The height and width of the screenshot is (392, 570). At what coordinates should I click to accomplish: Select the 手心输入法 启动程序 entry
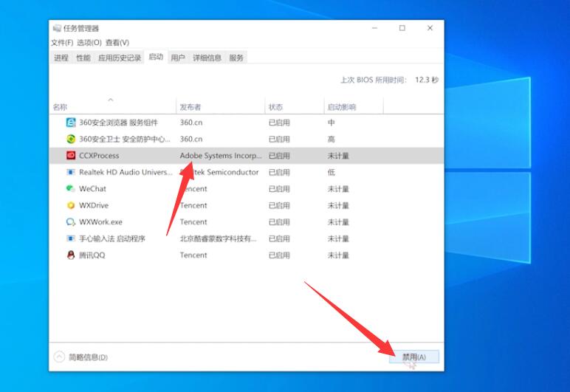[x=112, y=238]
